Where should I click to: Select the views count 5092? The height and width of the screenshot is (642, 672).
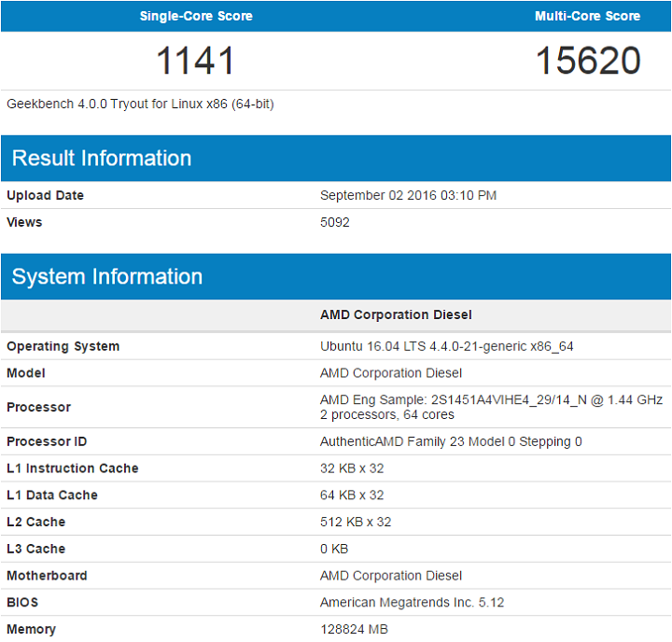[335, 222]
